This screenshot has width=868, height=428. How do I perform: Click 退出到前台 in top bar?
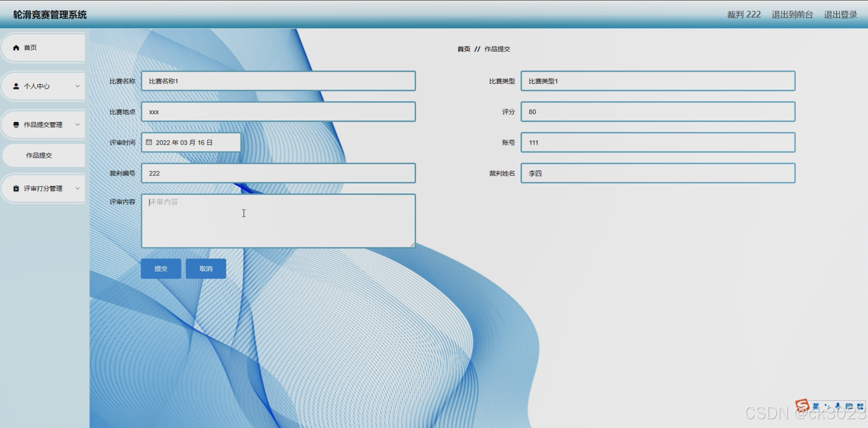[792, 15]
